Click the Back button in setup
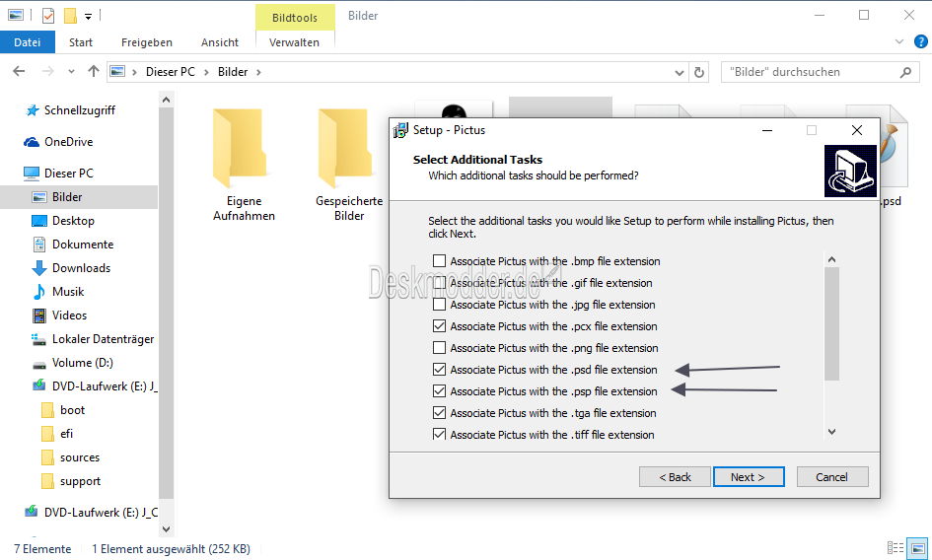This screenshot has height=560, width=932. (x=676, y=477)
